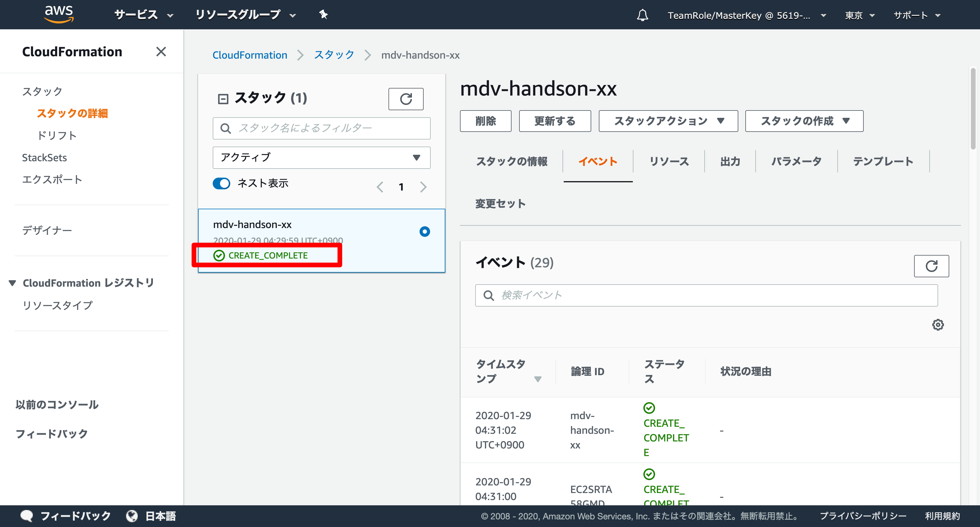
Task: Toggle nested view switch
Action: 221,183
